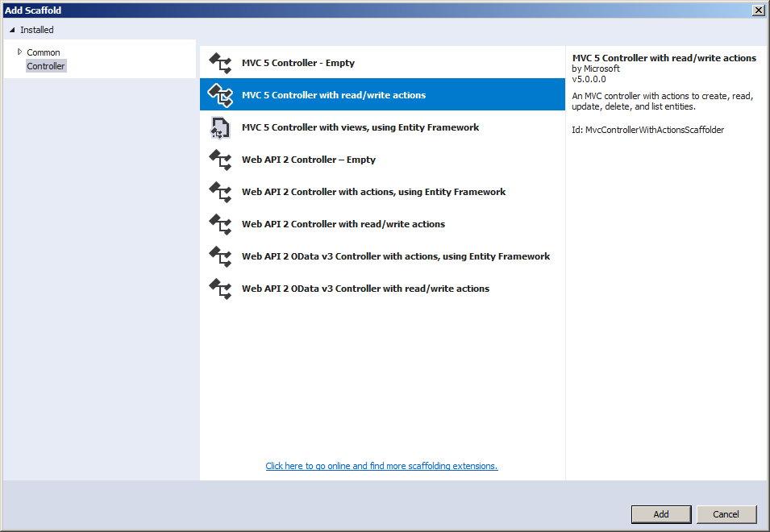Click icon for Web API 2 Controller with actions, using Entity Framework
The image size is (770, 532).
[x=220, y=192]
